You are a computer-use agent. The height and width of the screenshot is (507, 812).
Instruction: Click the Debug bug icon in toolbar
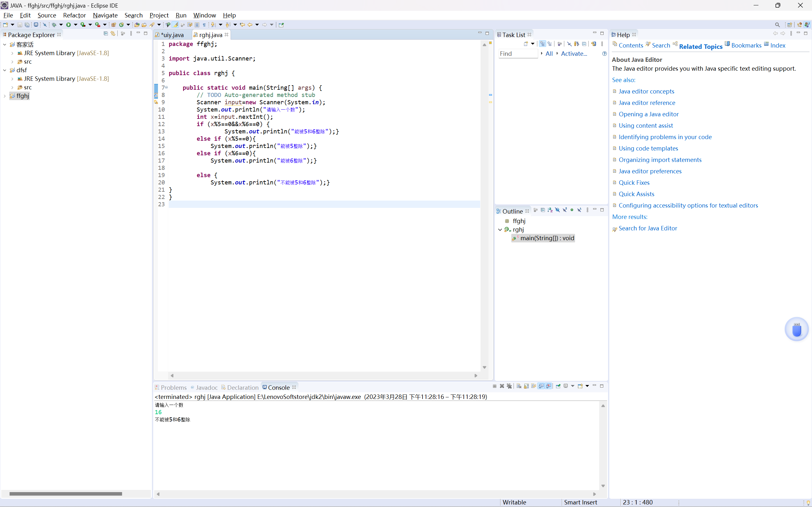[54, 25]
